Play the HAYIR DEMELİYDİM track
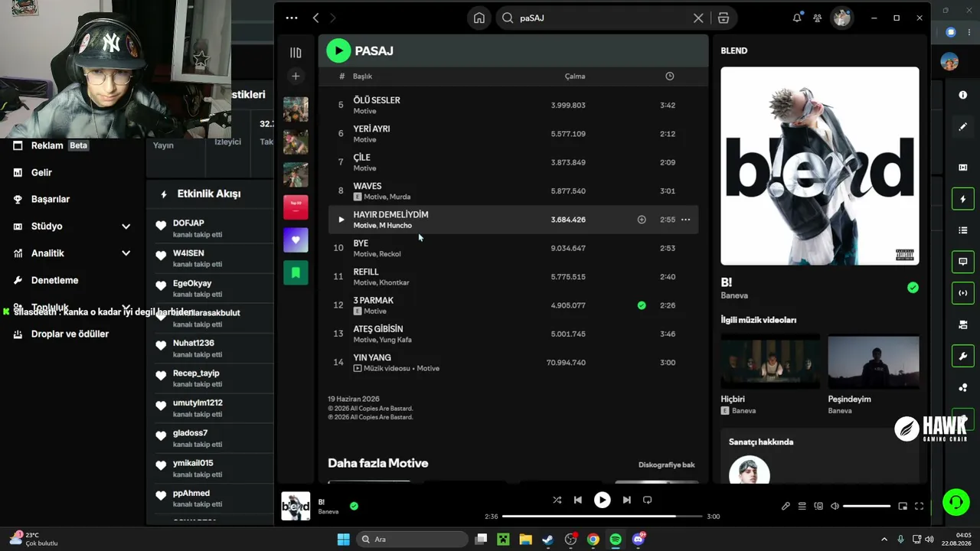This screenshot has width=980, height=551. coord(341,220)
